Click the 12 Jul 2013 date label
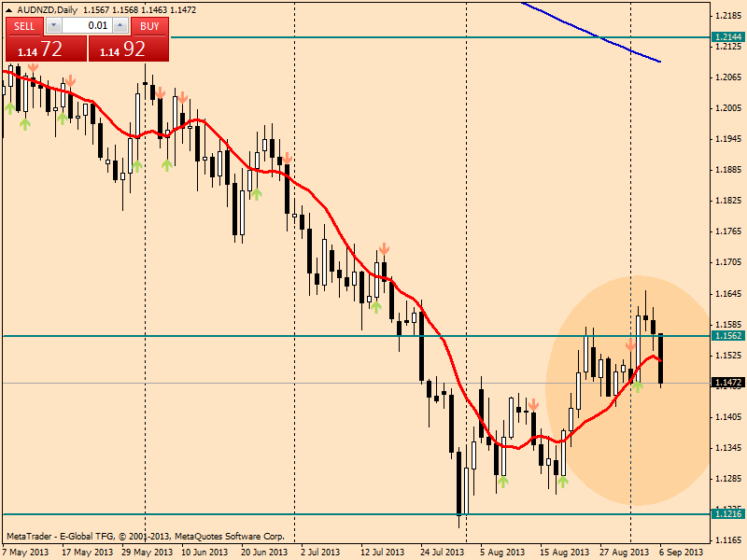The image size is (747, 560). tap(382, 553)
